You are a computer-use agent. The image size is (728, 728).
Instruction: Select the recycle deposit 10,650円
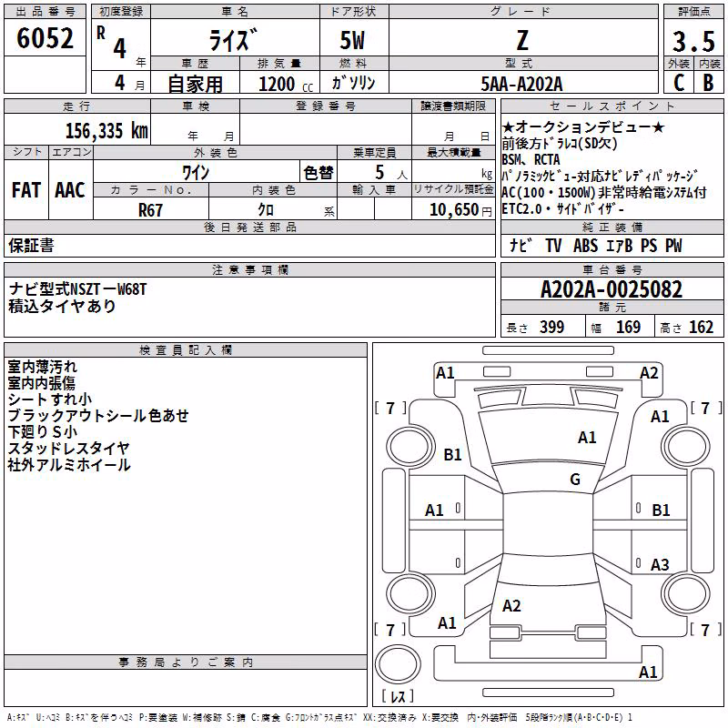point(460,210)
